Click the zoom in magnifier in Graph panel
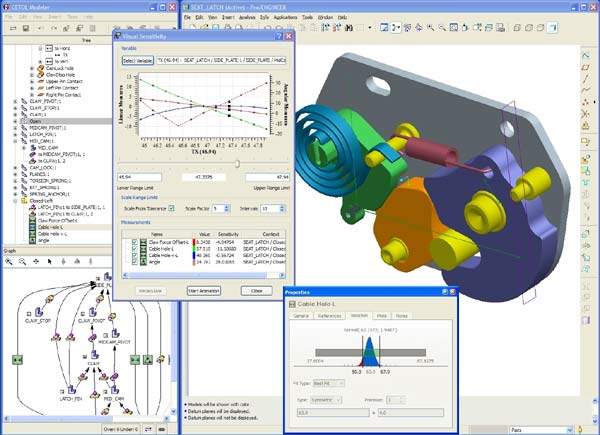The image size is (600, 435). (9, 261)
